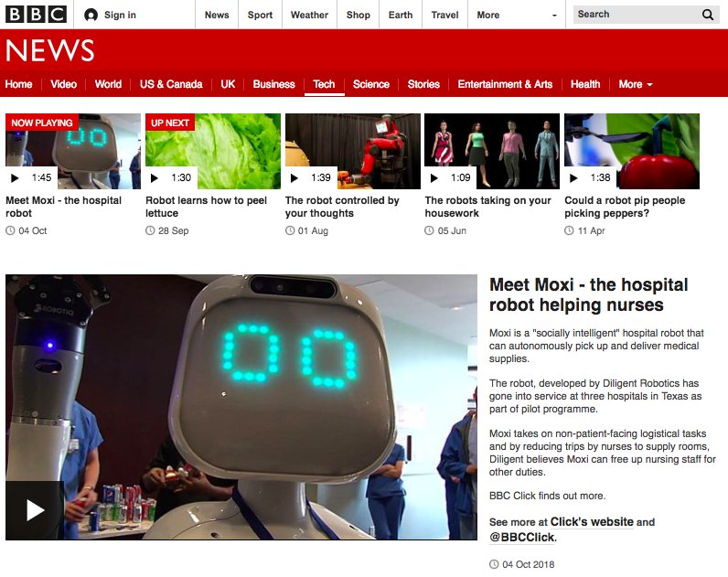Open Sport in the top bar

(260, 15)
